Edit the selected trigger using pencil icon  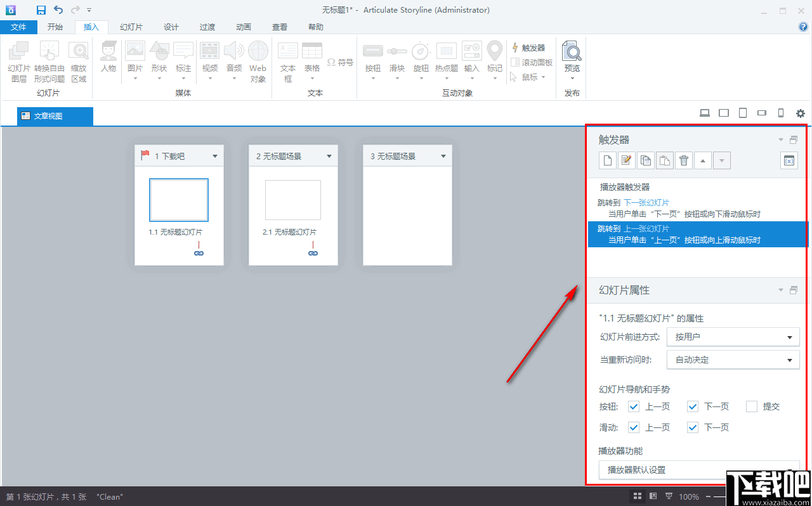626,160
